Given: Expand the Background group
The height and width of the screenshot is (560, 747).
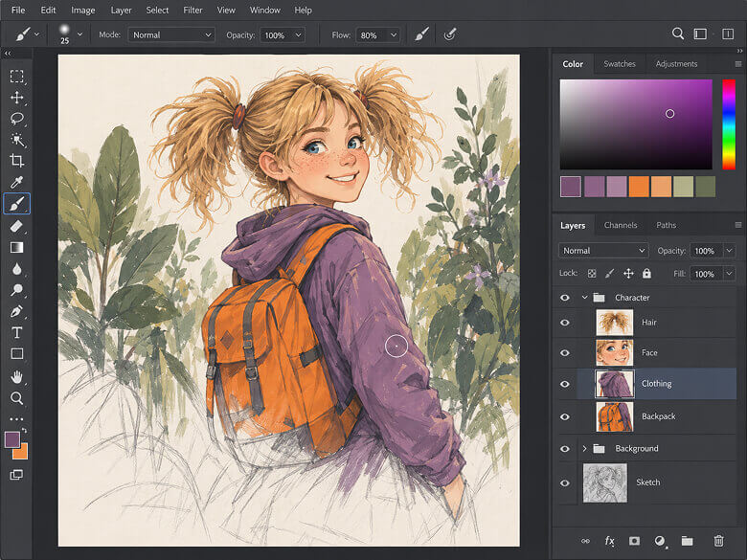Looking at the screenshot, I should [x=584, y=449].
